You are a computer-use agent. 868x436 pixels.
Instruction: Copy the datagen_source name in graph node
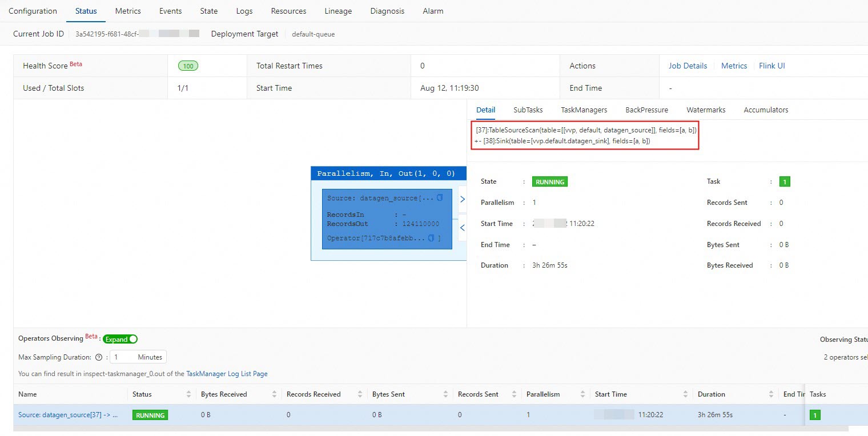(x=440, y=198)
